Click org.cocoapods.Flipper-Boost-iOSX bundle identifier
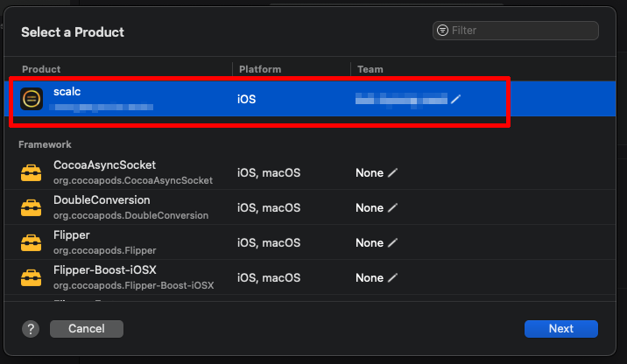 pyautogui.click(x=134, y=285)
